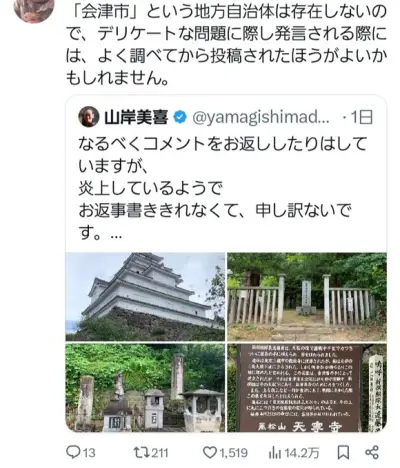Image resolution: width=400 pixels, height=468 pixels.
Task: Click the 211 repost count
Action: 158,453
